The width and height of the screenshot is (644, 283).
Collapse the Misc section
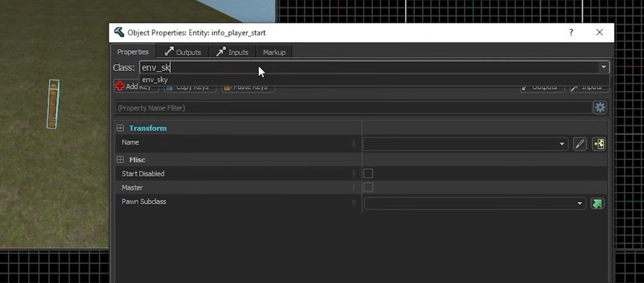[120, 160]
